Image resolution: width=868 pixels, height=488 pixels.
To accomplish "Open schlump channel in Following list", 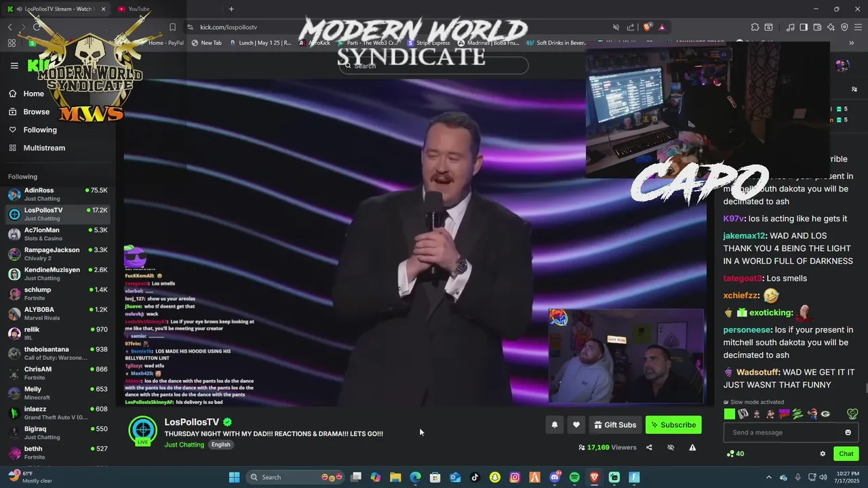I will [x=58, y=293].
